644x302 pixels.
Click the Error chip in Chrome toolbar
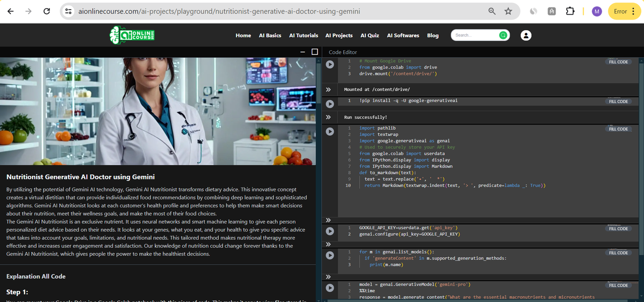[624, 12]
